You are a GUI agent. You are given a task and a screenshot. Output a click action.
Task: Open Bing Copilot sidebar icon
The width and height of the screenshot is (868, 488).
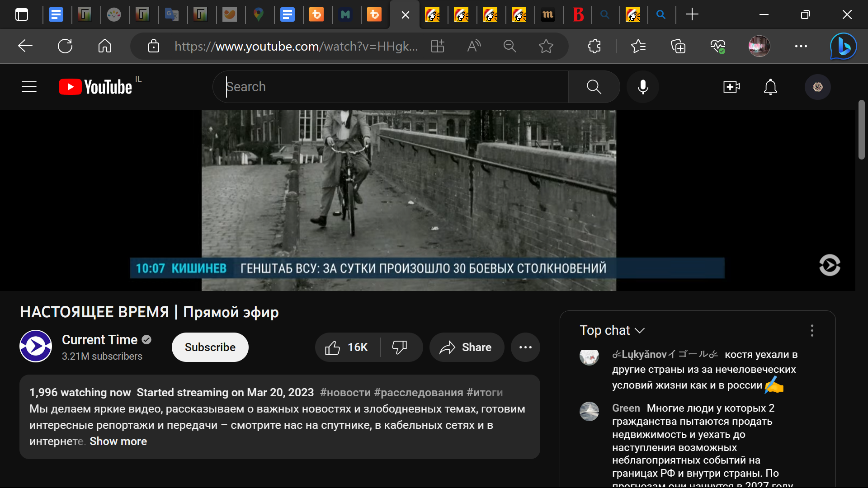[x=843, y=46]
